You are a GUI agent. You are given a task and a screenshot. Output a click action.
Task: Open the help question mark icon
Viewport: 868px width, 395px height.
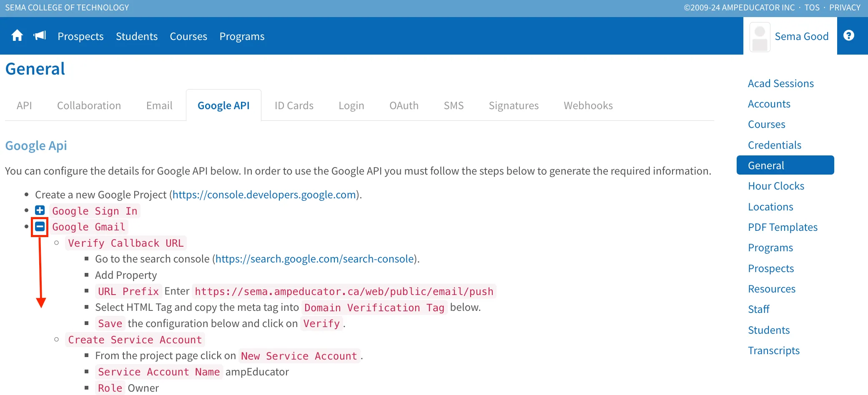coord(849,35)
